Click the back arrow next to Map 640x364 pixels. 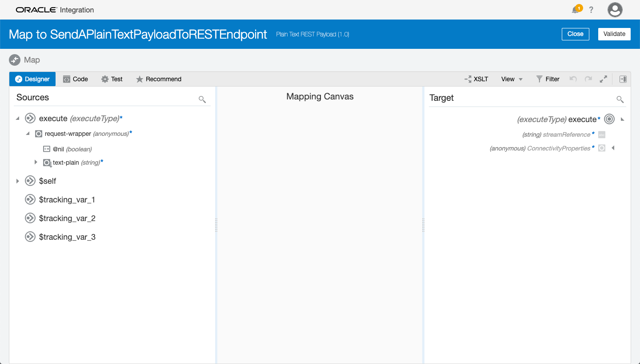tap(15, 60)
